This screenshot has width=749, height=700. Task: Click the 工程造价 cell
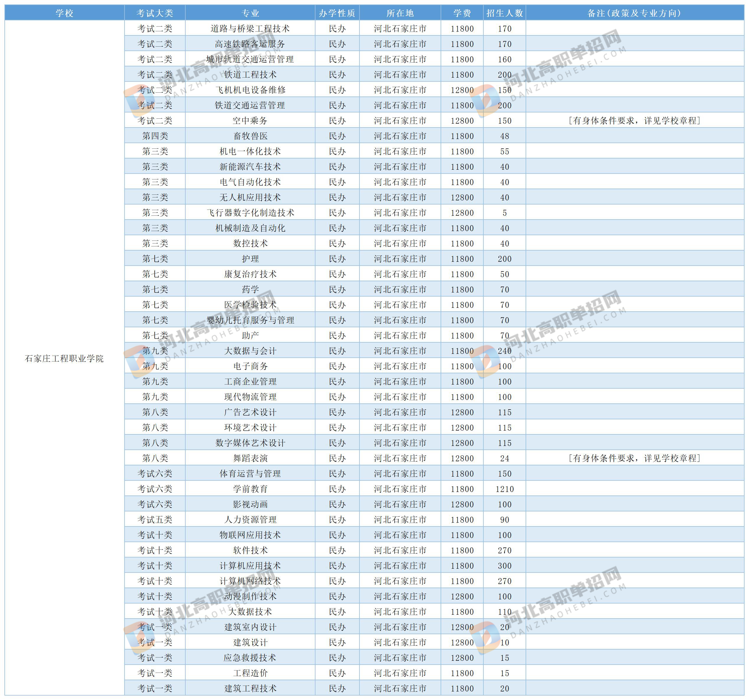[x=250, y=673]
